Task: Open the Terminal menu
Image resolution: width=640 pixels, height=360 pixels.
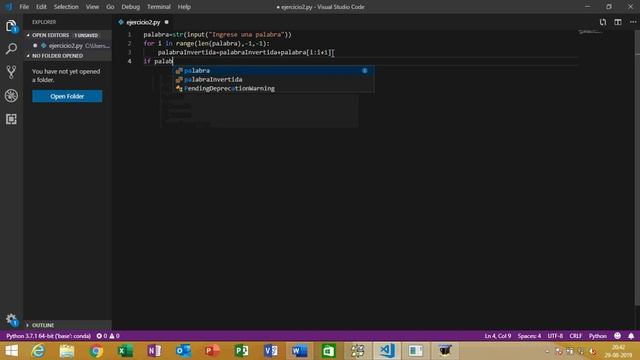Action: 159,7
